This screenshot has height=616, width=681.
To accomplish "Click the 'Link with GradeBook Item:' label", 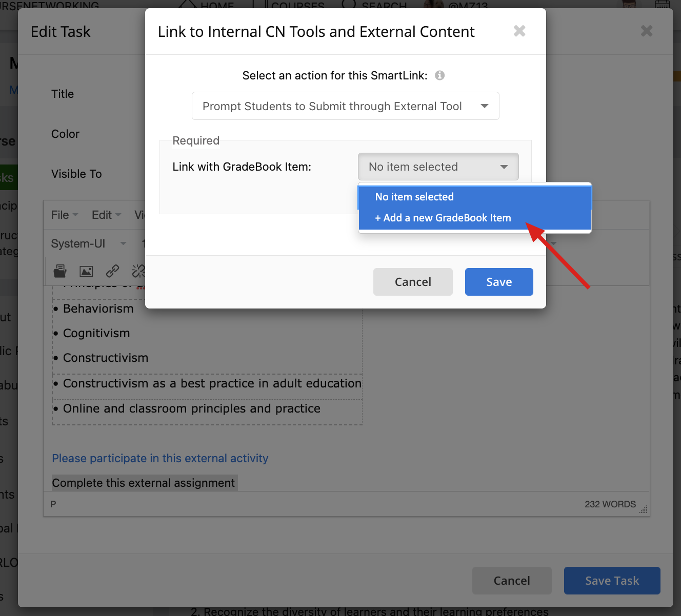I will [x=242, y=167].
